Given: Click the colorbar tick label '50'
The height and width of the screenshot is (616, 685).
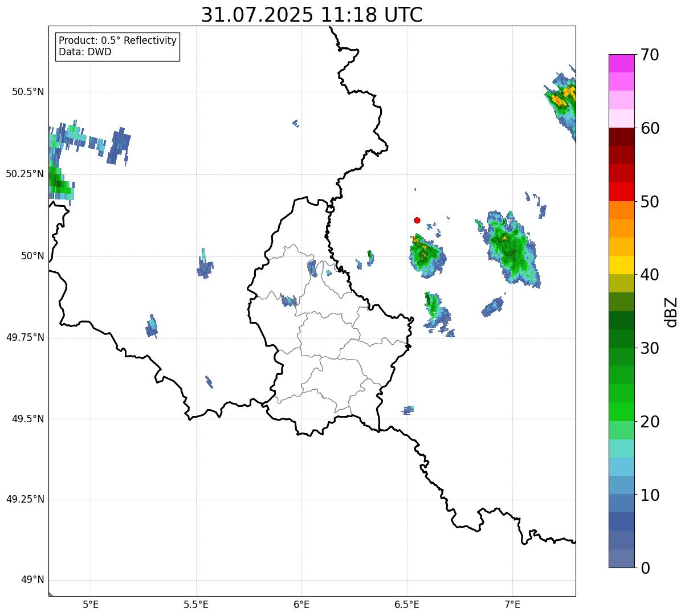Looking at the screenshot, I should [x=650, y=202].
